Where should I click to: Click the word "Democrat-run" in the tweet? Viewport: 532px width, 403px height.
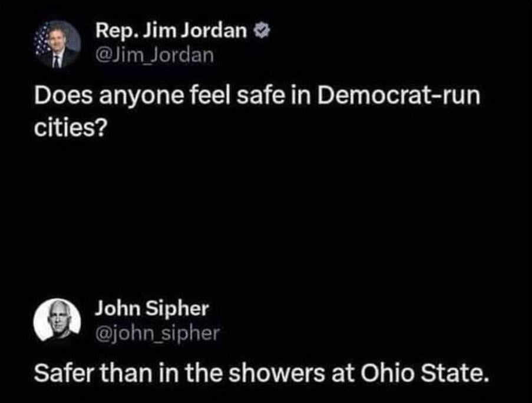coord(399,96)
